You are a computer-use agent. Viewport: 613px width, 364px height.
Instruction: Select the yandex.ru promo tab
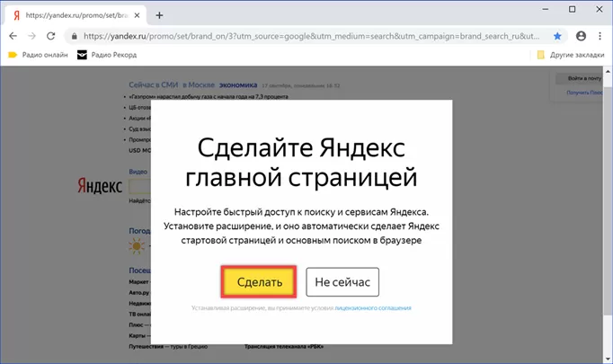tap(76, 15)
